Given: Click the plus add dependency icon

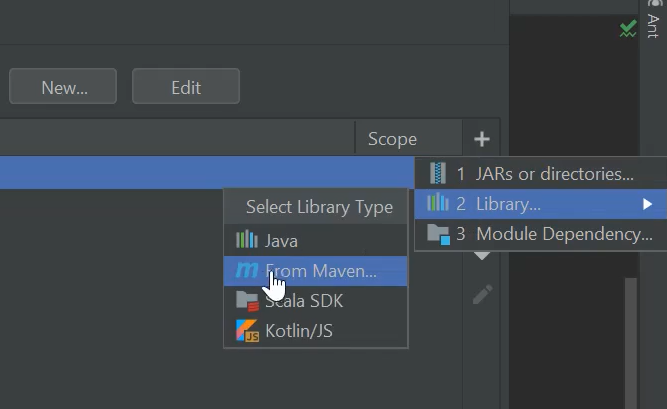Looking at the screenshot, I should (x=481, y=139).
